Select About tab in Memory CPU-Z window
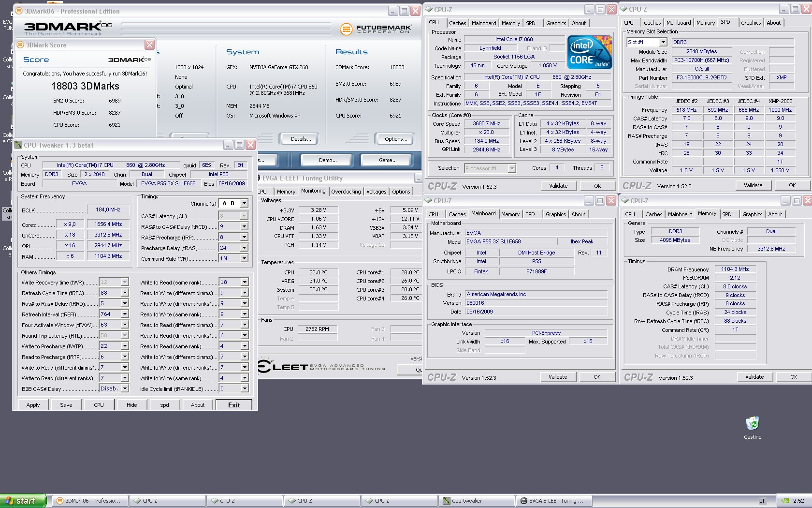The image size is (812, 508). (775, 214)
